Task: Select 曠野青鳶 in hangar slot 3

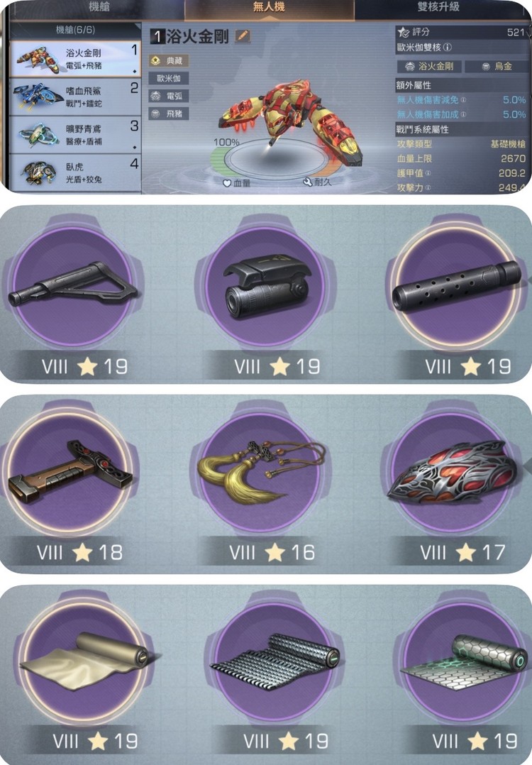Action: (75, 135)
